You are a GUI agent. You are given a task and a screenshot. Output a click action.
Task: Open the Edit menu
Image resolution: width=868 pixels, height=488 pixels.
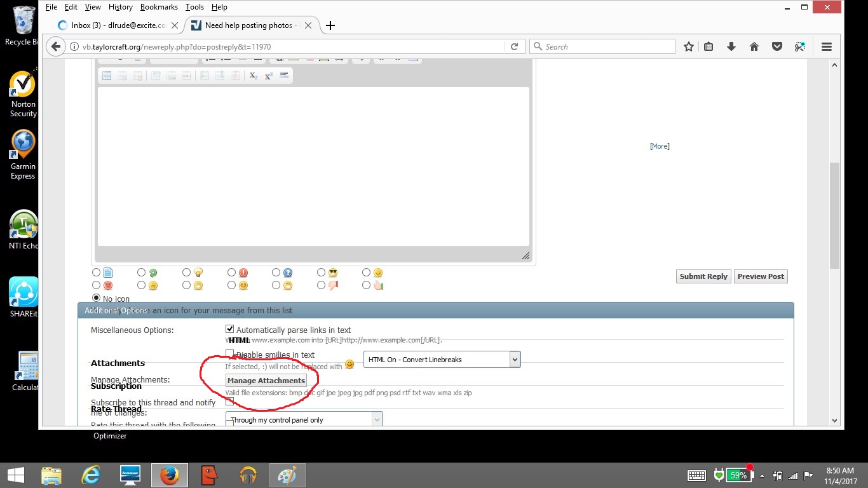click(x=71, y=7)
